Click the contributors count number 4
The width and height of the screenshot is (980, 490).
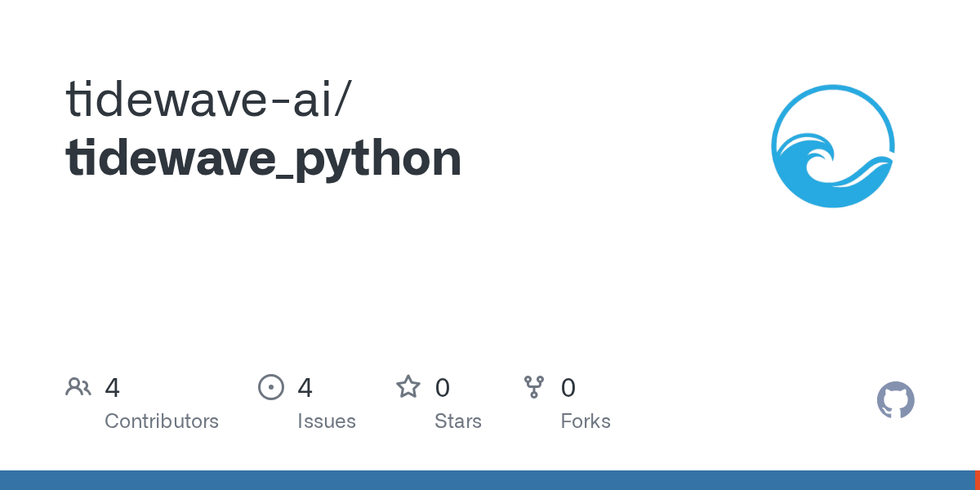(113, 388)
